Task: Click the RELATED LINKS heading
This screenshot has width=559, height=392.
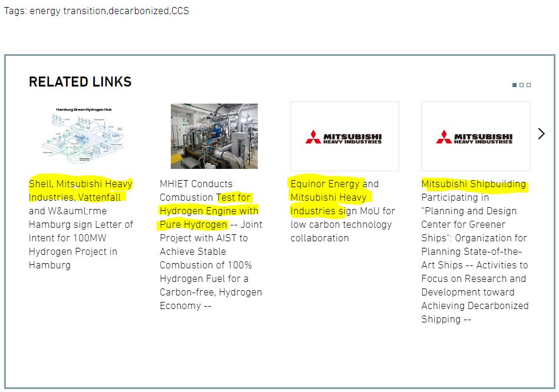Action: pyautogui.click(x=80, y=82)
